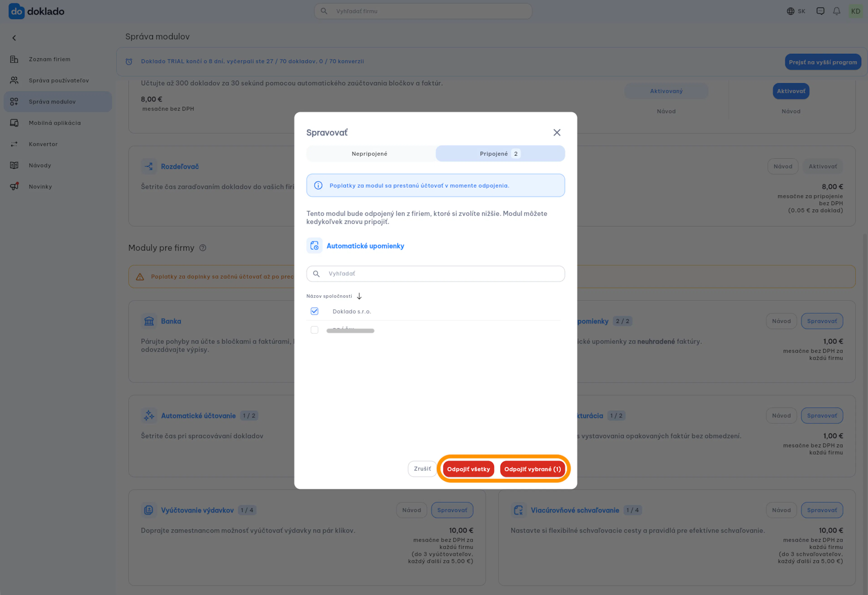
Task: Click the blue Aktivovať button
Action: click(791, 91)
